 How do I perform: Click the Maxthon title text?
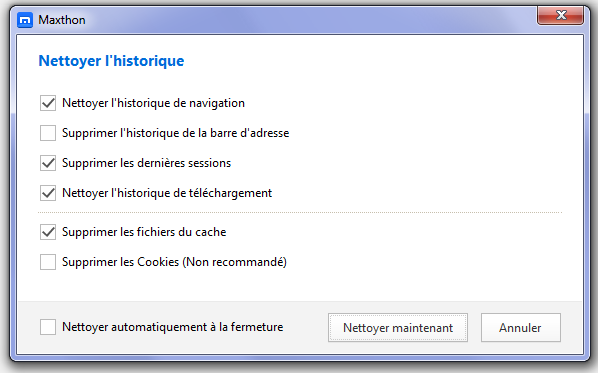point(62,20)
